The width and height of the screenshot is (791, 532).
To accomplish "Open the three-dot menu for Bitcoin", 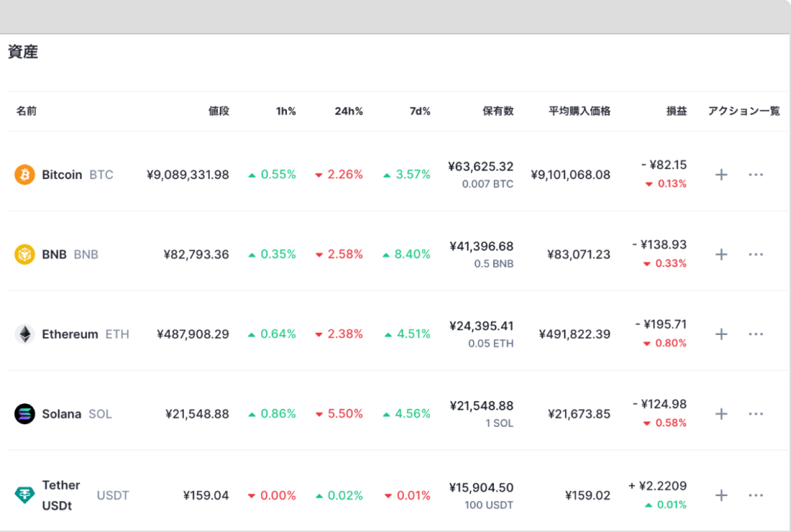I will pos(756,175).
